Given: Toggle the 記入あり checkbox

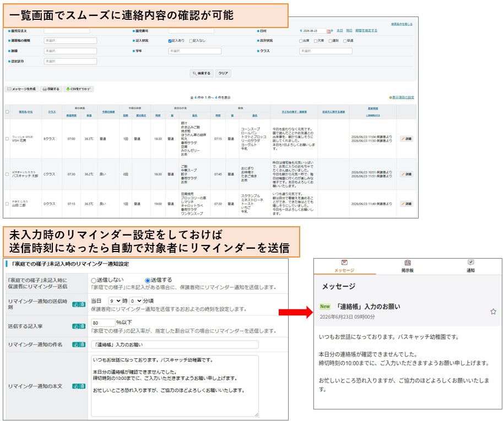Looking at the screenshot, I should pyautogui.click(x=170, y=41).
